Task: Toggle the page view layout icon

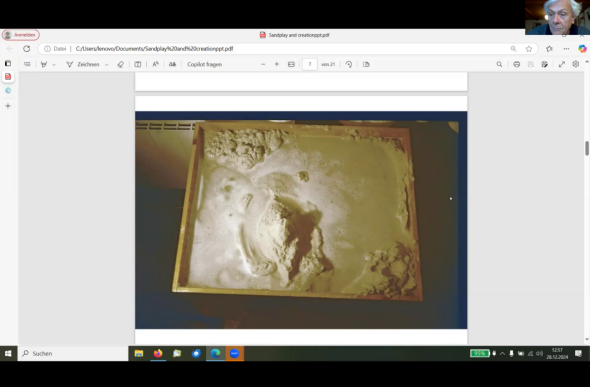Action: pos(138,64)
